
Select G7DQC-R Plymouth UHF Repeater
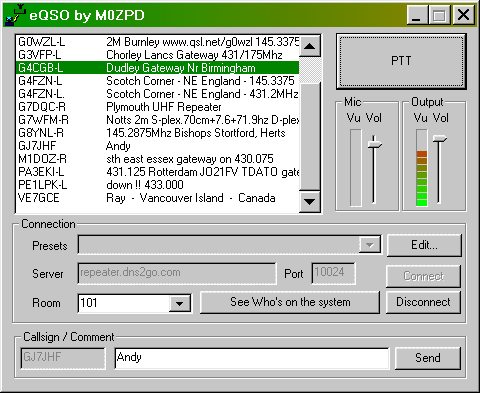coord(157,107)
